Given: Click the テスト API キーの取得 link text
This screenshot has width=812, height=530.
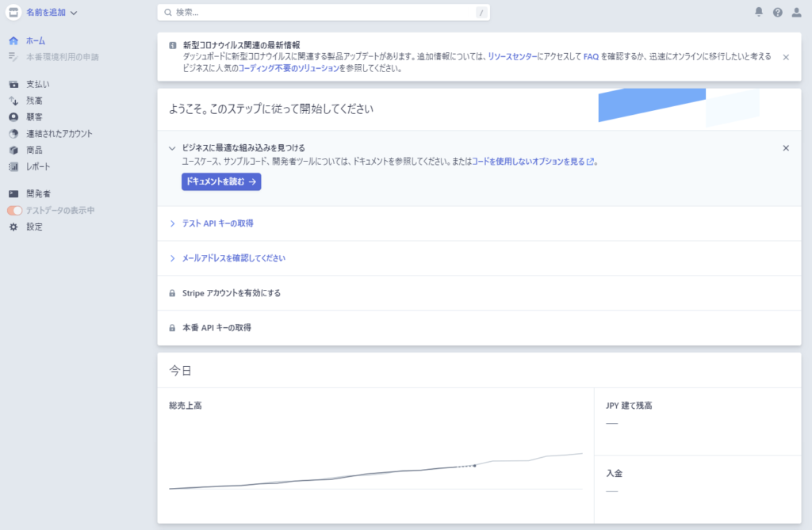Looking at the screenshot, I should 217,223.
